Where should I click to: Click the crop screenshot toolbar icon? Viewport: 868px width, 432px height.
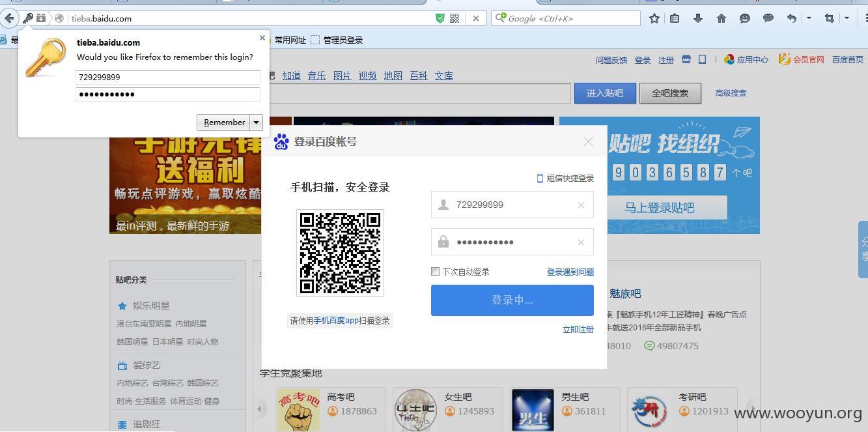[x=830, y=18]
